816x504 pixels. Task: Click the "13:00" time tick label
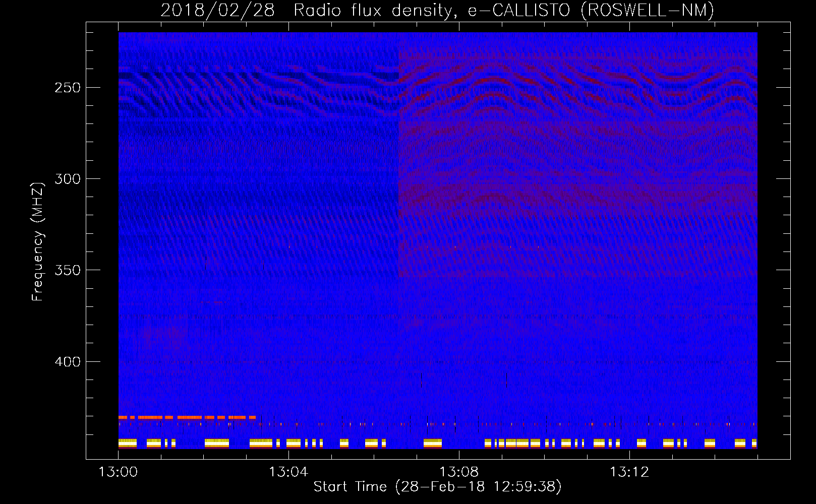tap(118, 472)
